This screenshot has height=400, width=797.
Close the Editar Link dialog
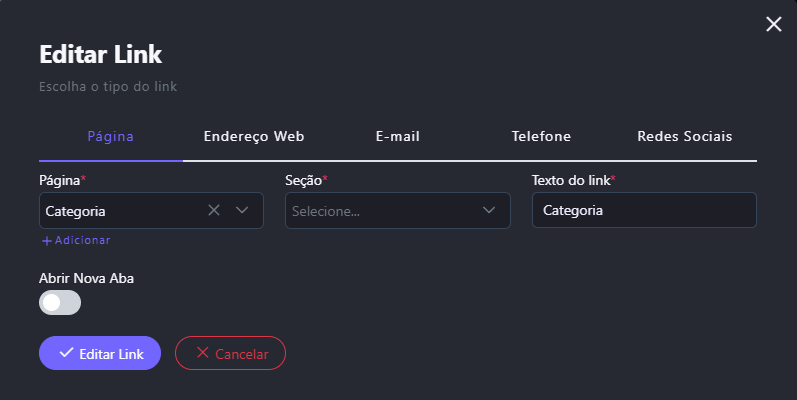coord(773,24)
